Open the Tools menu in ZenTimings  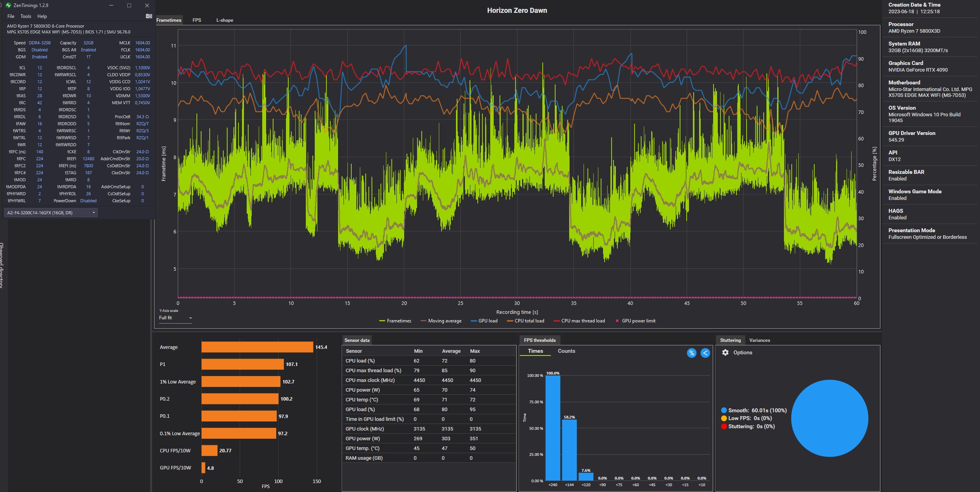26,16
